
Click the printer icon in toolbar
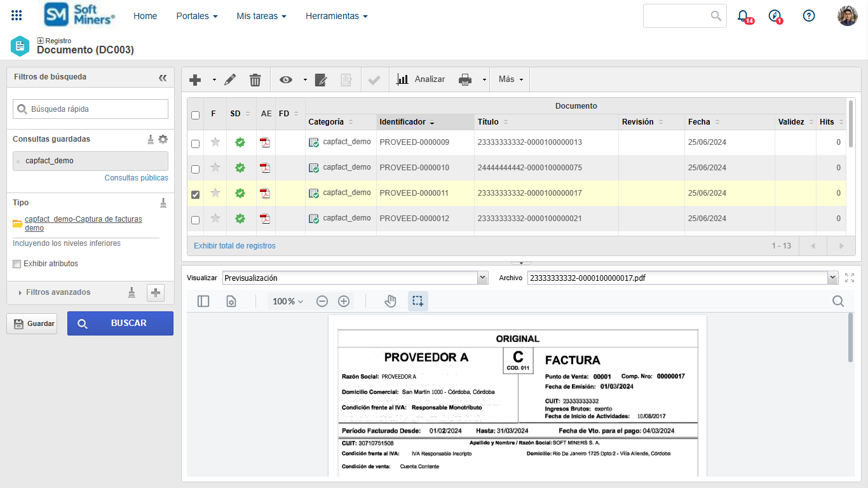pos(465,79)
